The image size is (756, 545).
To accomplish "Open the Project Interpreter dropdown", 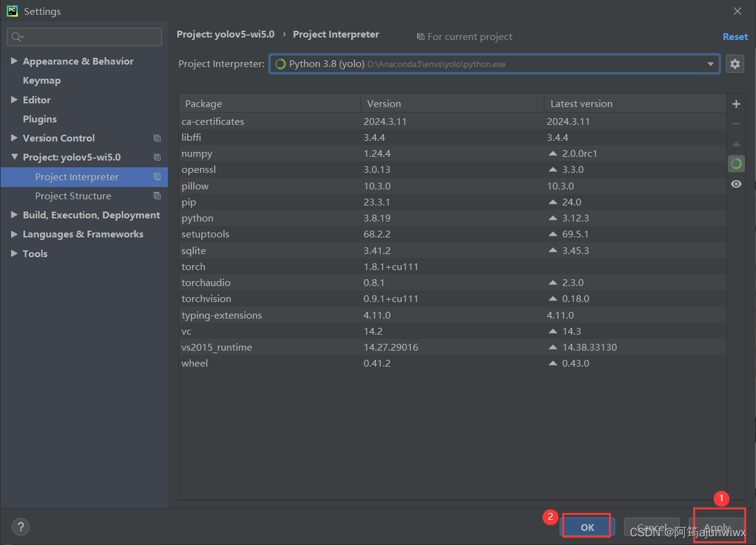I will (x=710, y=64).
